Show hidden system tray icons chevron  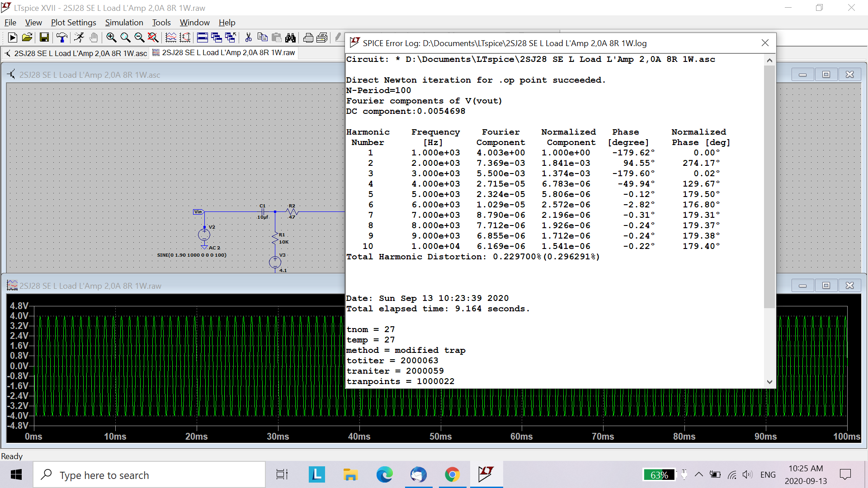pos(698,474)
